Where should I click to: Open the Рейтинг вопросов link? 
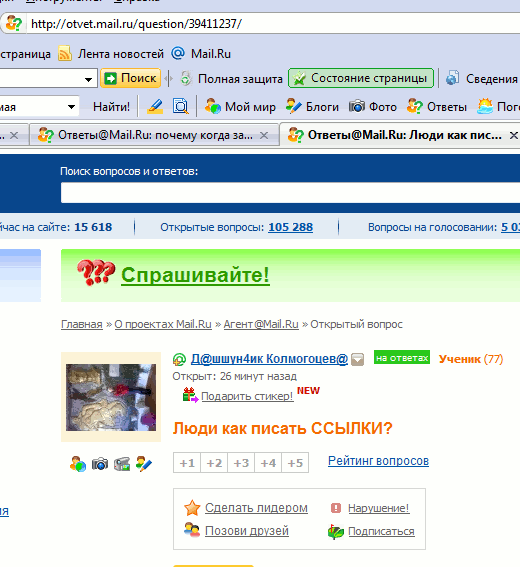[378, 461]
